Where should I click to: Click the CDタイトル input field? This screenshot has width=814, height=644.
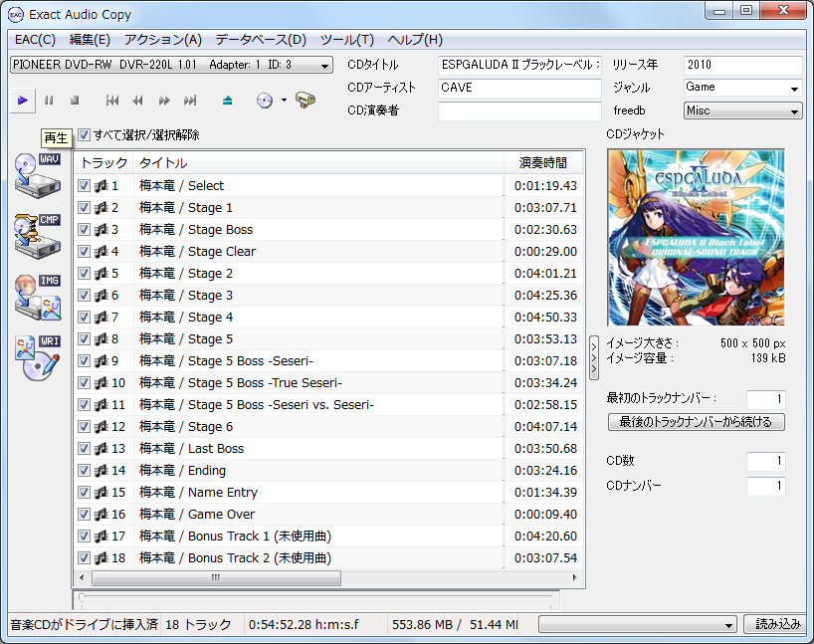pos(519,65)
